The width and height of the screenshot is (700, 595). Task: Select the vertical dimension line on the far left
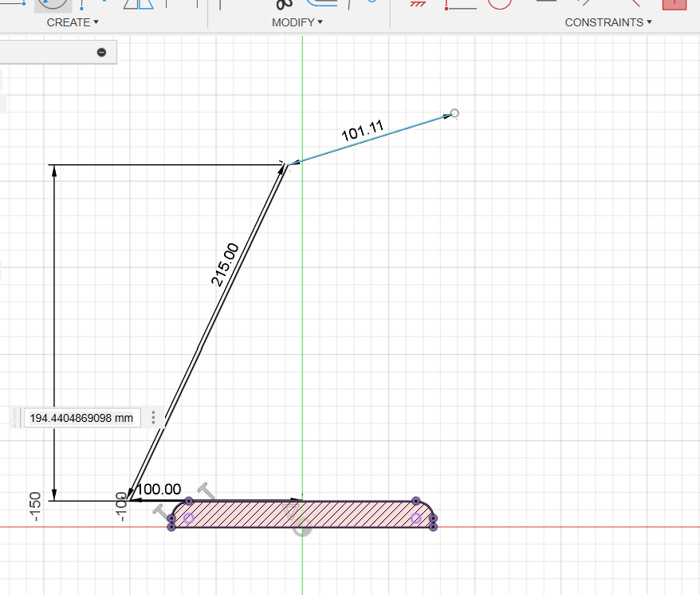point(54,333)
